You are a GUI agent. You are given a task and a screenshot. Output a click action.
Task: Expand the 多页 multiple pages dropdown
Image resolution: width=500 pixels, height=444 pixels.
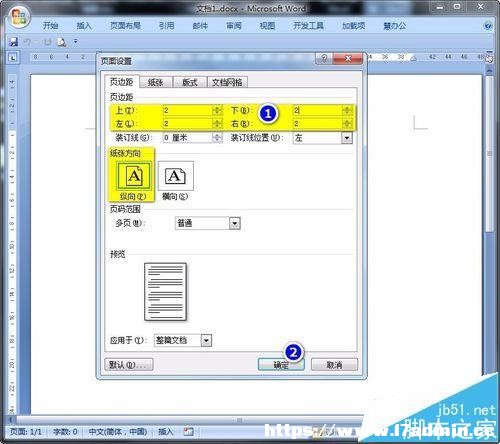235,223
